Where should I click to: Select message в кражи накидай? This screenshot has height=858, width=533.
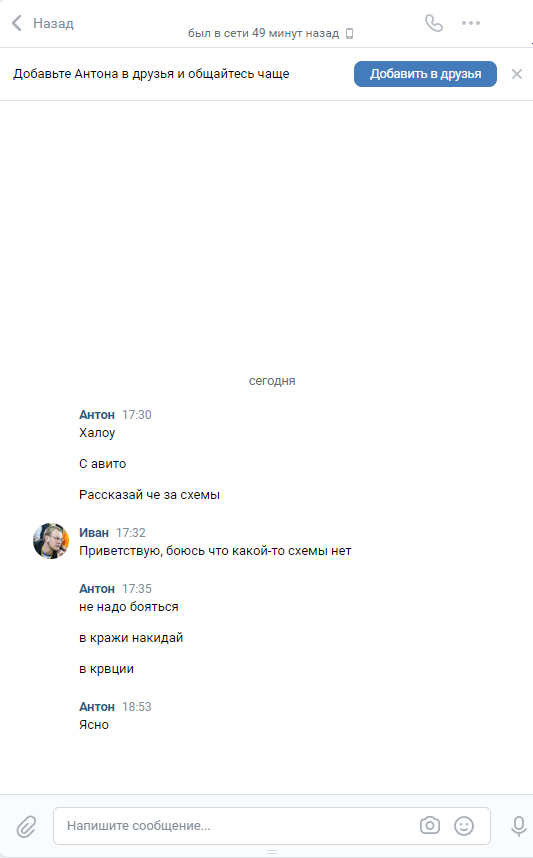[131, 638]
